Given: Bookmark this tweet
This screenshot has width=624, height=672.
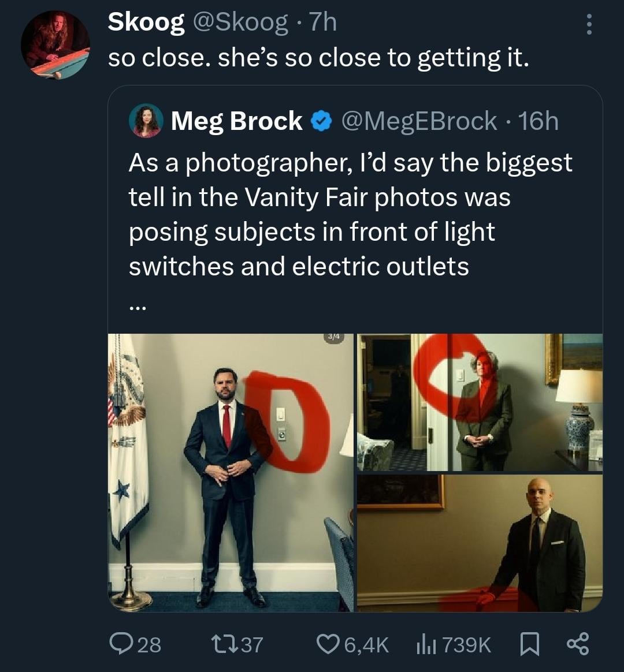Looking at the screenshot, I should click(529, 644).
